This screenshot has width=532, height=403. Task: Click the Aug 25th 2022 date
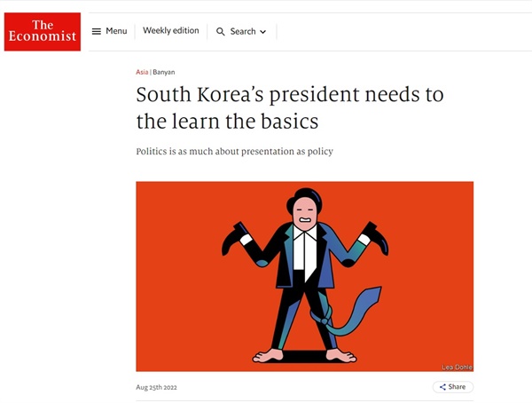coord(156,387)
